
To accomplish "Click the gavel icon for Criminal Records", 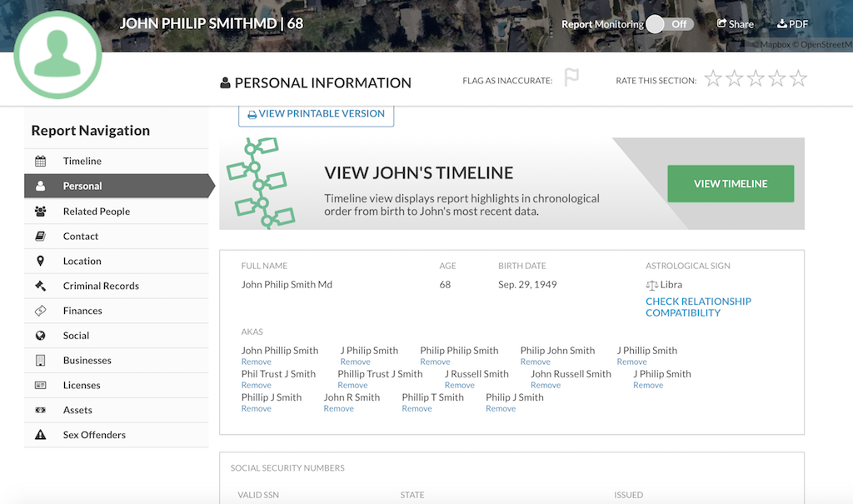I will 40,286.
